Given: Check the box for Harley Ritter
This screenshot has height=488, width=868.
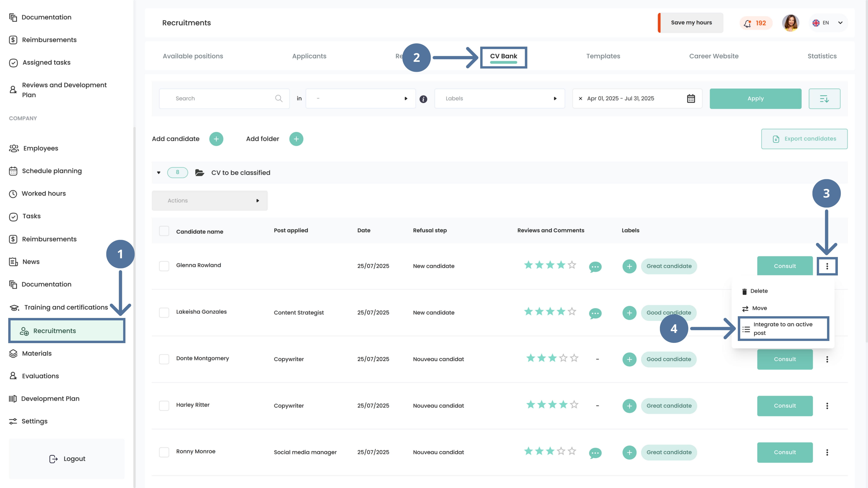Looking at the screenshot, I should coord(164,406).
